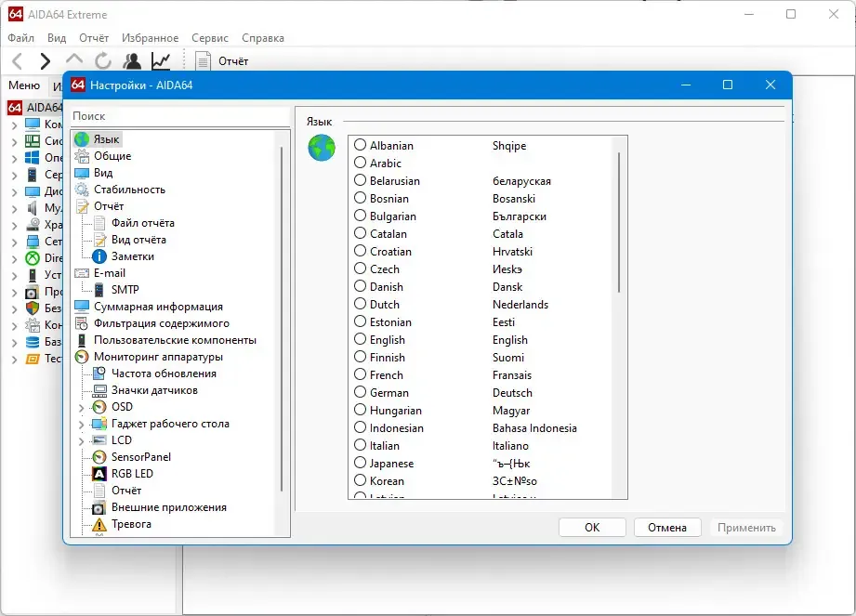Screen dimensions: 856x616
Task: Open the Отчёт menu in menu bar
Action: click(x=93, y=38)
